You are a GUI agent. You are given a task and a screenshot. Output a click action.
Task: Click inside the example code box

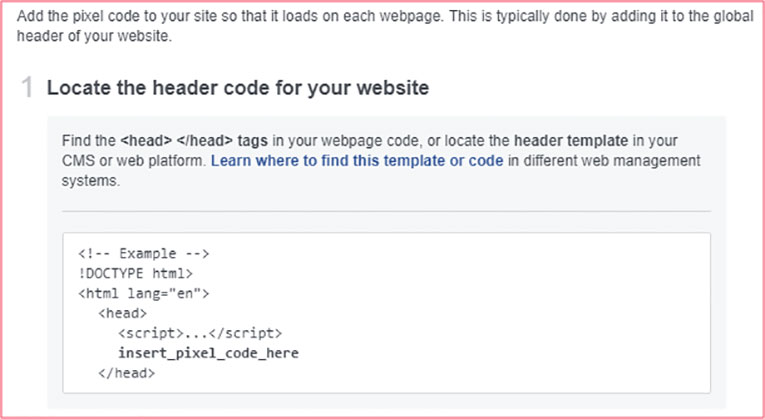click(x=386, y=313)
